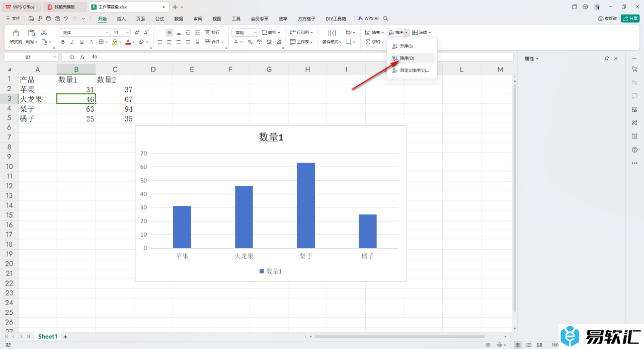
Task: Open the font name dropdown 宋体
Action: (x=107, y=32)
